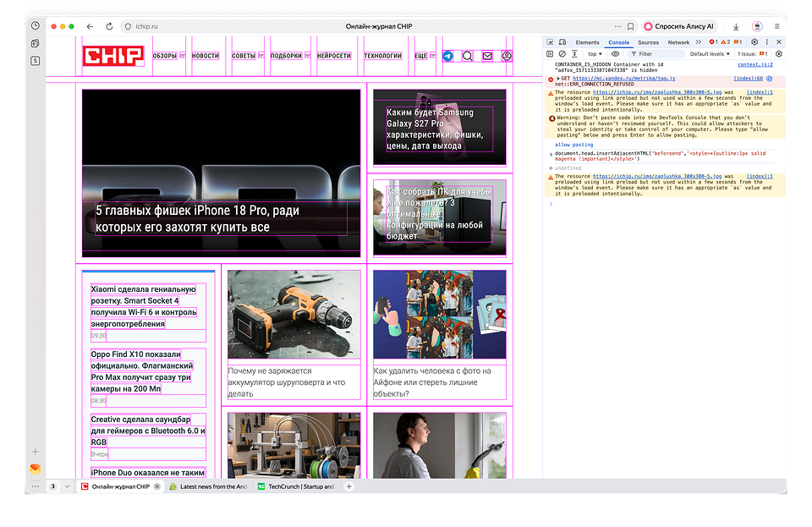Click the plus icon in the left sidebar
Viewport: 812px width, 527px height.
(x=36, y=452)
